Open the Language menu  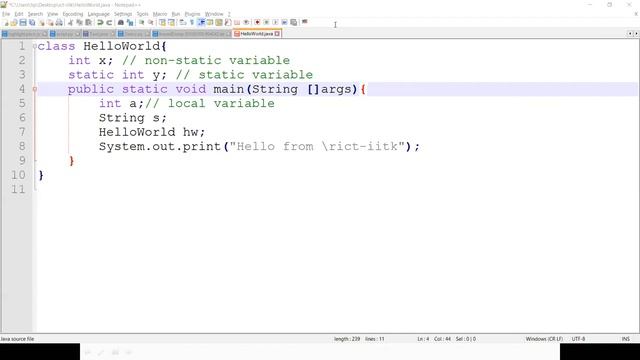[x=98, y=14]
